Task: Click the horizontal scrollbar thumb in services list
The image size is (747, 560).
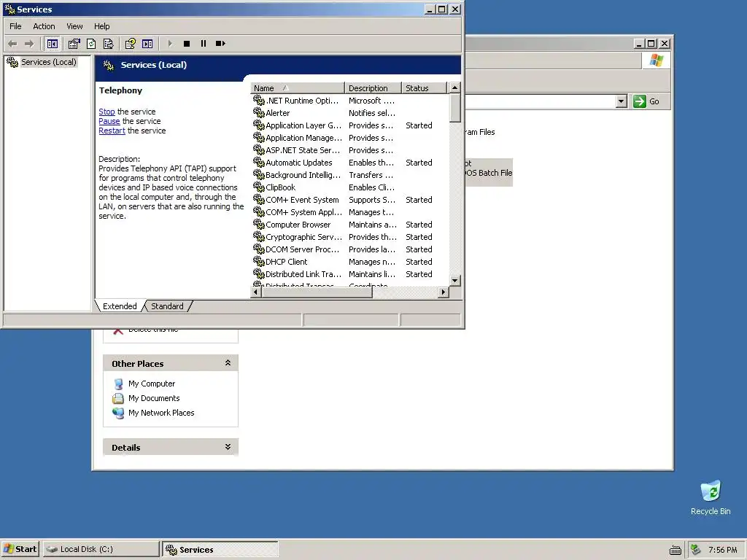Action: [x=317, y=292]
